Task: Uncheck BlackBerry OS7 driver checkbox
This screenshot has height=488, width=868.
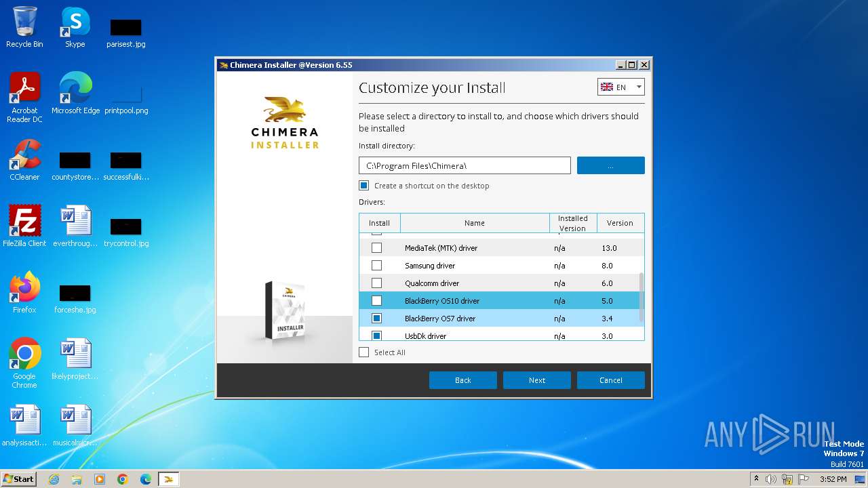Action: [377, 319]
